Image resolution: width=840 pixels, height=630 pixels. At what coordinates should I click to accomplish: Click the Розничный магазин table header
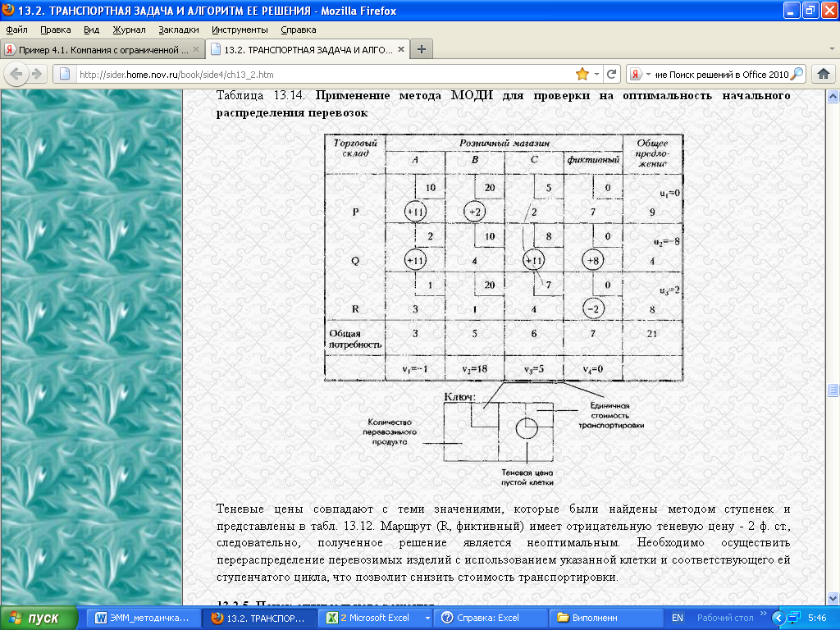click(504, 143)
